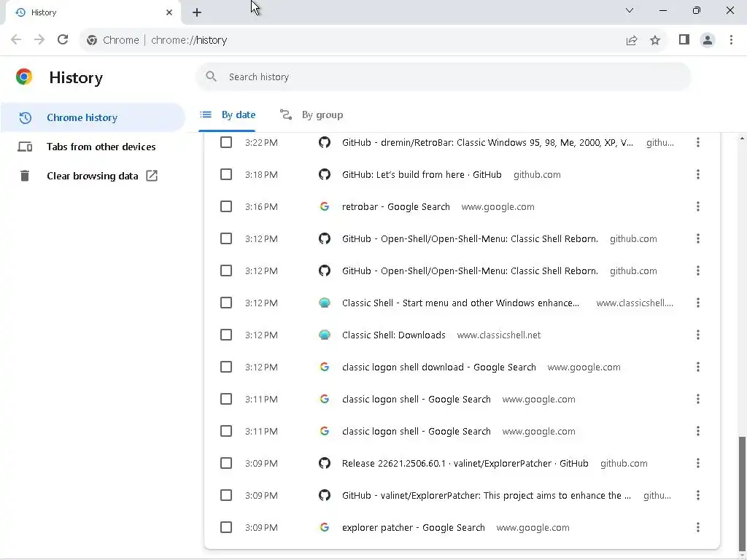Open more actions for classic logon shell download
Screen dimensions: 747x560
(698, 367)
